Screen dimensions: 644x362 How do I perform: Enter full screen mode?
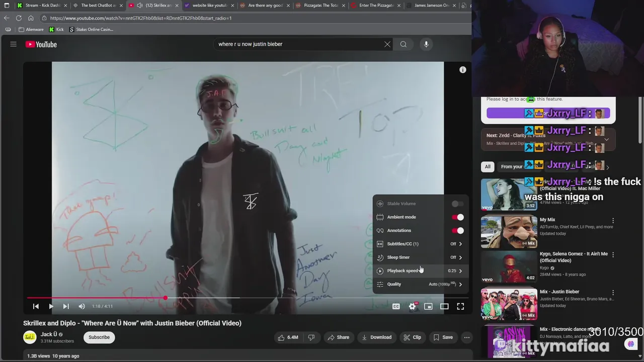click(x=460, y=306)
